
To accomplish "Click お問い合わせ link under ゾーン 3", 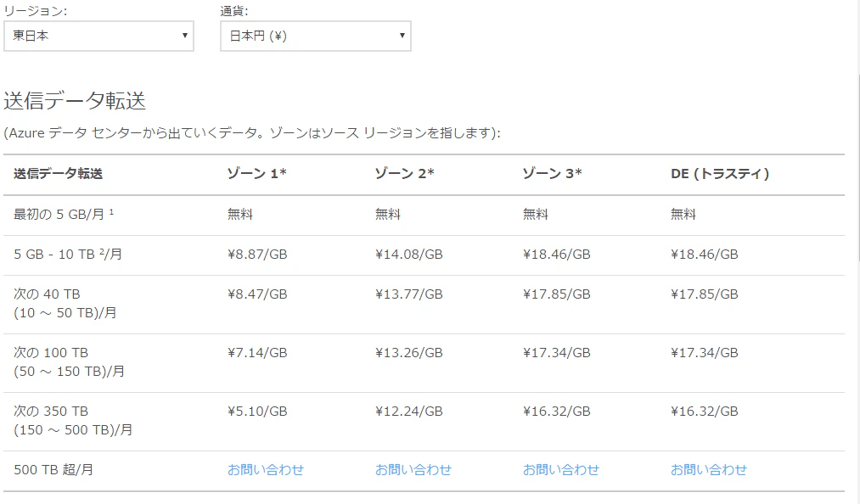I will (560, 470).
